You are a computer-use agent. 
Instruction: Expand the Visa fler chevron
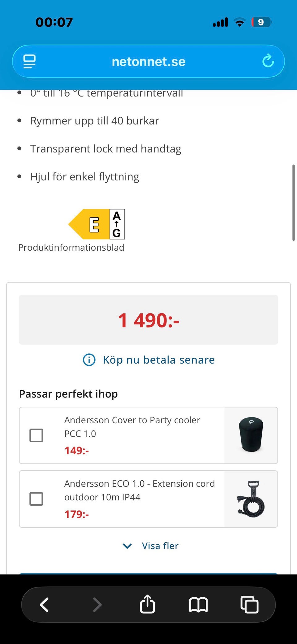click(127, 546)
